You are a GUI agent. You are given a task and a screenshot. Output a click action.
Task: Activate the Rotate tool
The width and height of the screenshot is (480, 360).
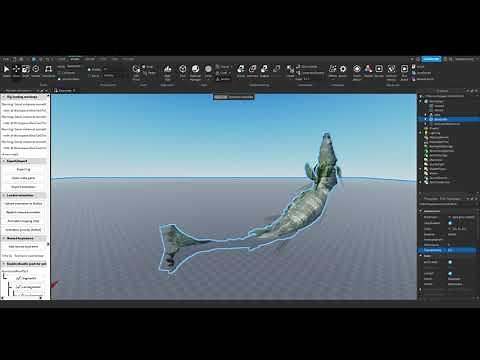point(35,71)
